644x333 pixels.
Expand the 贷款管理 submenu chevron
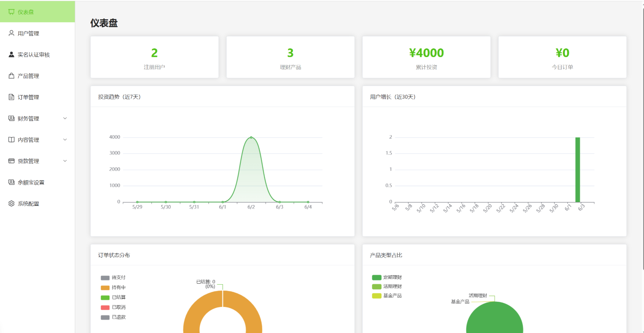click(65, 161)
